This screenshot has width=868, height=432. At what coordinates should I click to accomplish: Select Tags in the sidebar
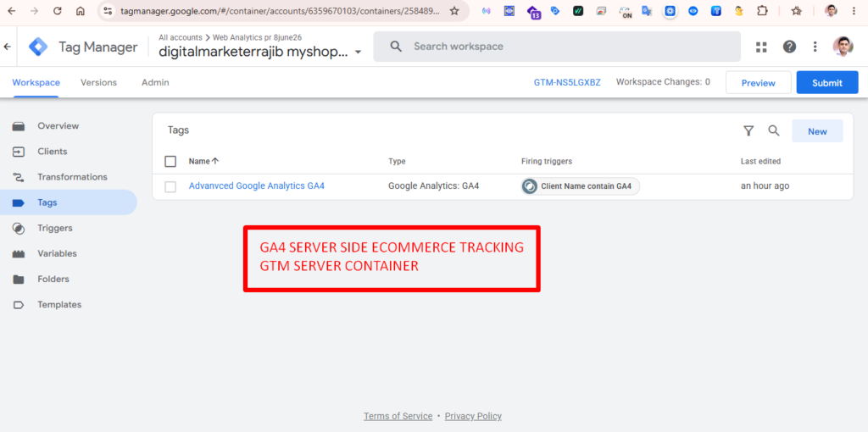click(x=69, y=202)
